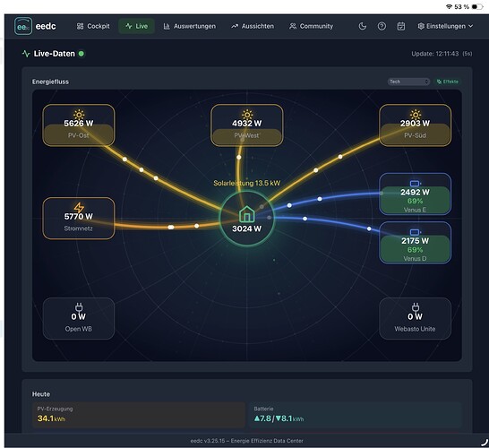Click the eedc logo icon

23,26
